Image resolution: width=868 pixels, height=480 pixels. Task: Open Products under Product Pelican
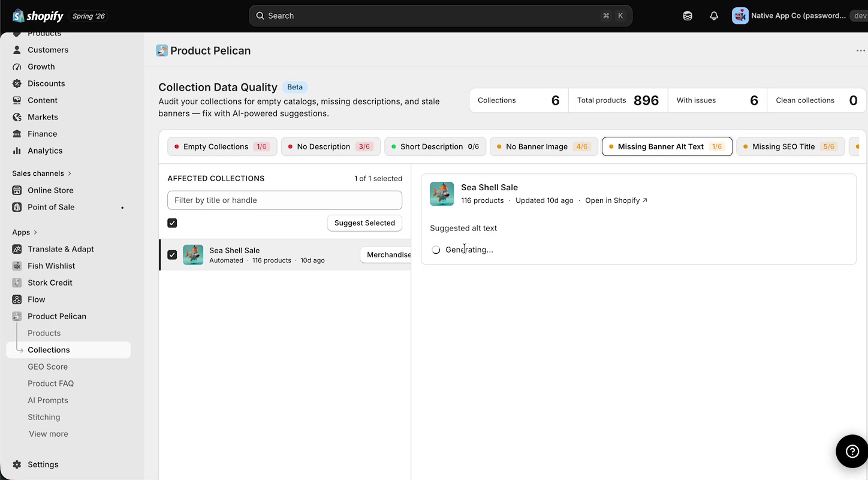pyautogui.click(x=44, y=333)
